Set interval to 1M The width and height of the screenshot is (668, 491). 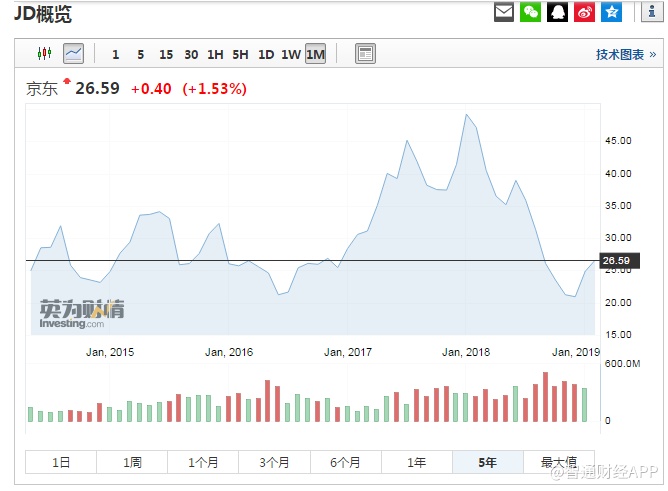tap(315, 54)
